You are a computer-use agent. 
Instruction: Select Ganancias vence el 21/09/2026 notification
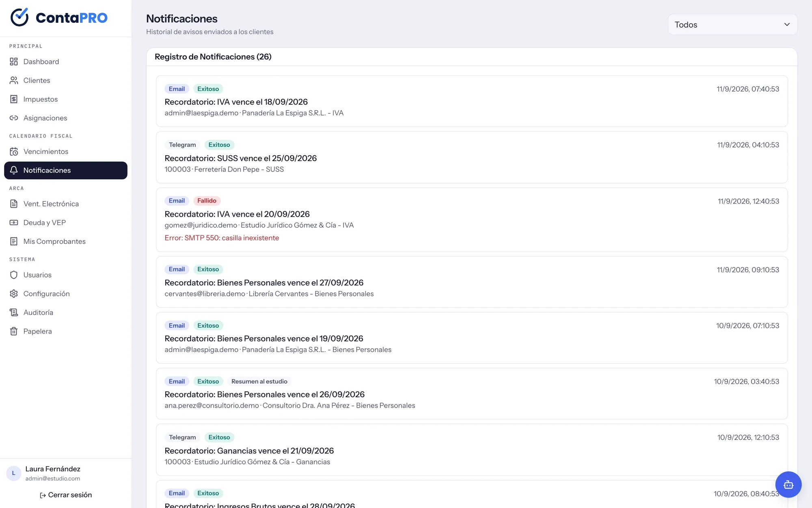tap(472, 450)
